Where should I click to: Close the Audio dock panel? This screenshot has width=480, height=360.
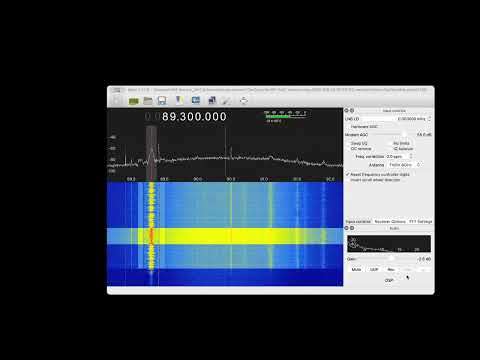[346, 228]
